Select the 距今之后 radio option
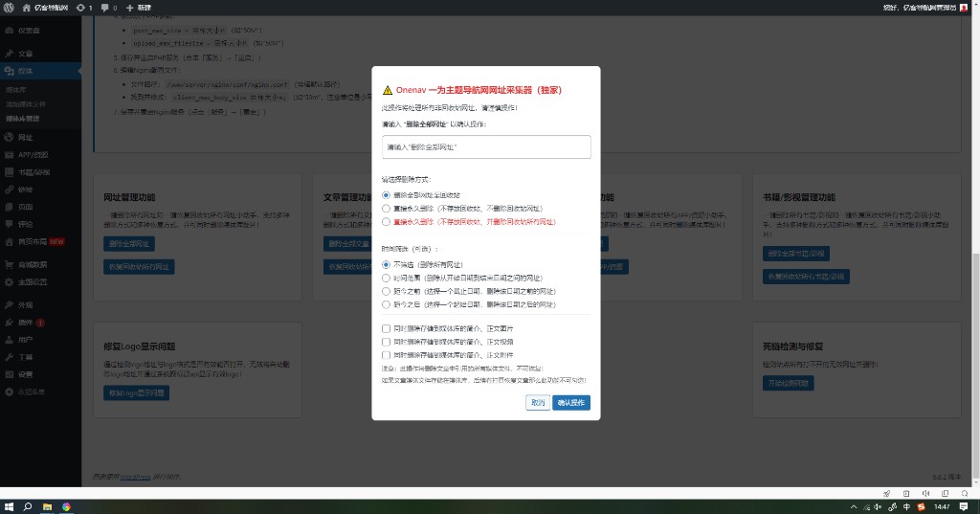The image size is (980, 514). [x=387, y=304]
